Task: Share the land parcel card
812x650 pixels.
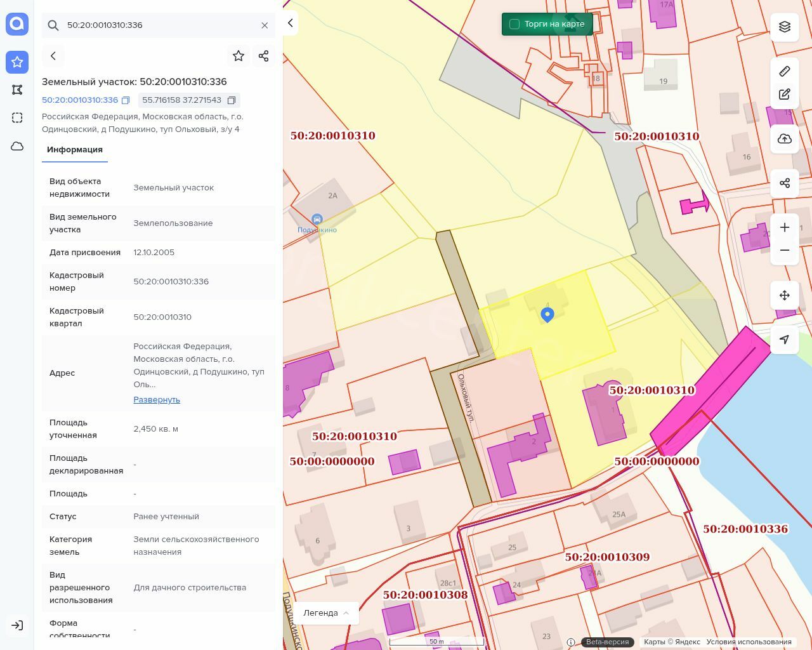Action: tap(264, 56)
